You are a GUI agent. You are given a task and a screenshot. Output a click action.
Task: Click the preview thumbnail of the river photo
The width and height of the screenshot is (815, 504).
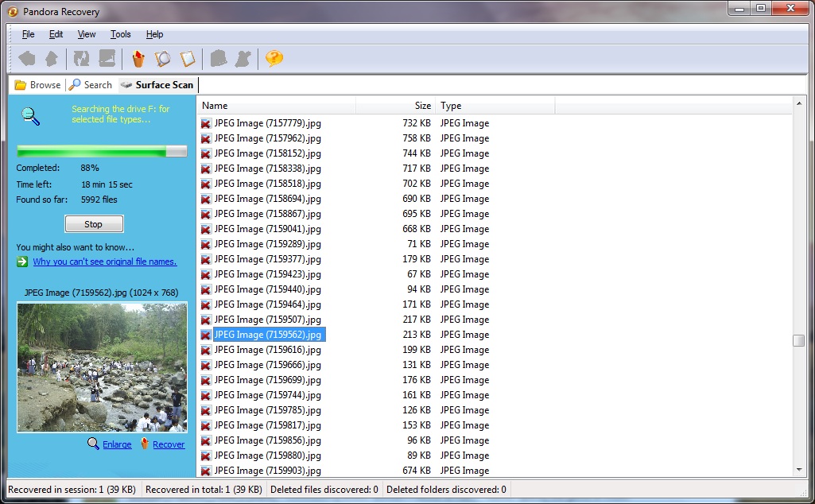102,367
